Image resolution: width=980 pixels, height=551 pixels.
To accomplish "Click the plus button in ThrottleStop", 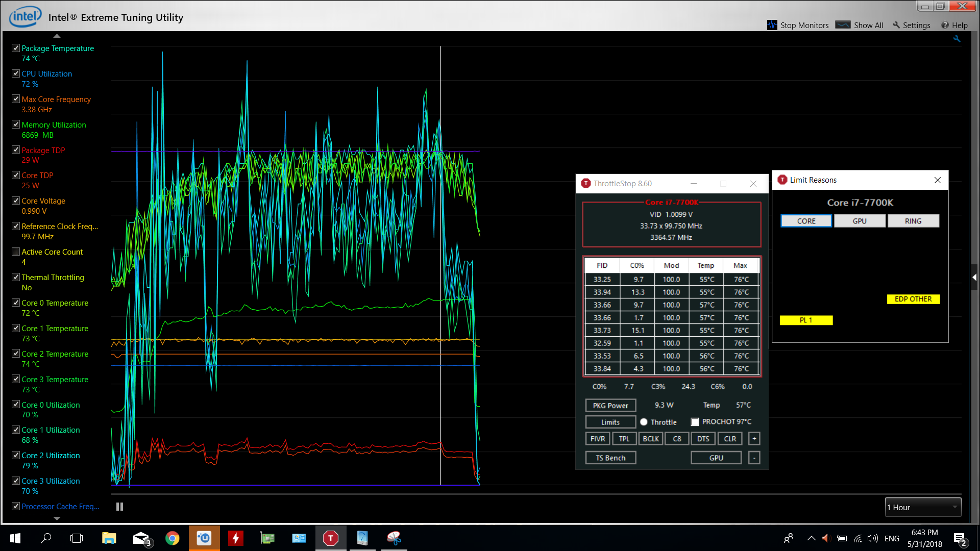I will 754,439.
